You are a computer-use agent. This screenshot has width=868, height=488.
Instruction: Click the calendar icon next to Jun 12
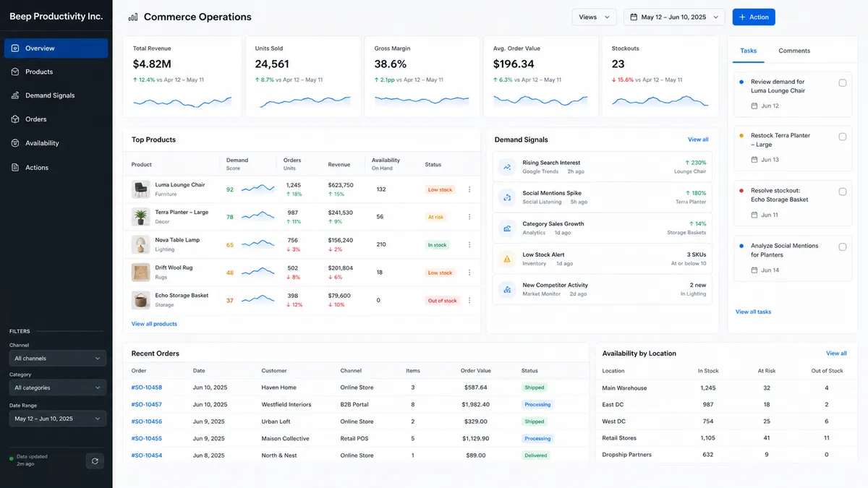(x=754, y=106)
